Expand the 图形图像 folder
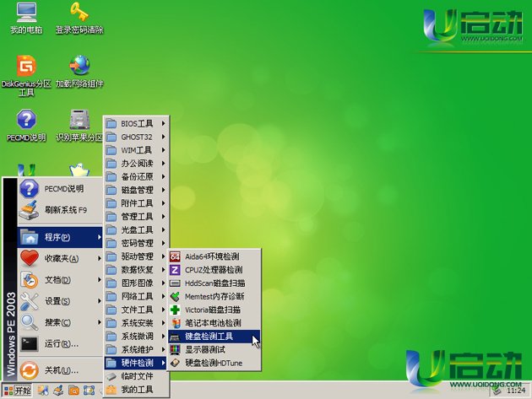 click(136, 283)
